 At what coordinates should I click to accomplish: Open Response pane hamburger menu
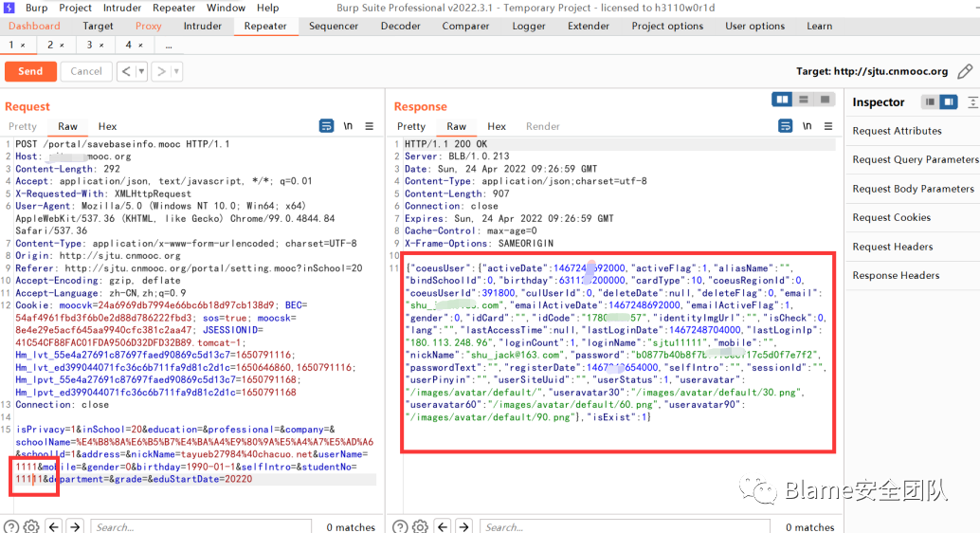(x=828, y=126)
